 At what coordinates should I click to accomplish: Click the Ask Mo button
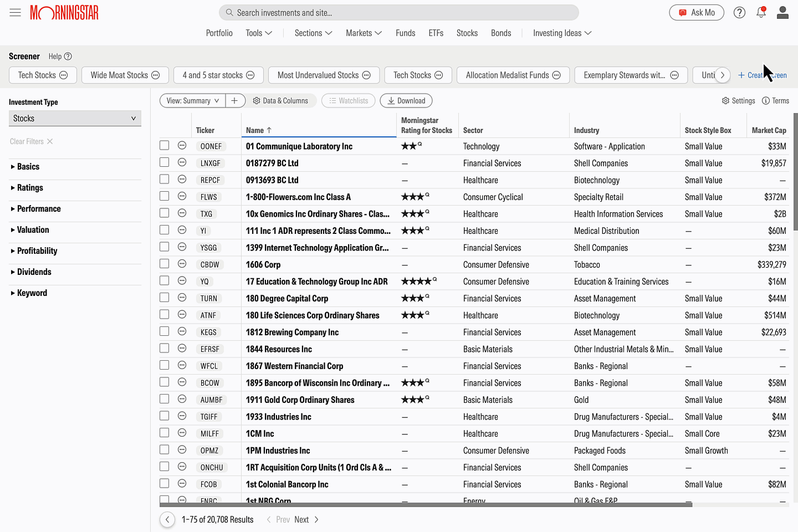pos(697,12)
